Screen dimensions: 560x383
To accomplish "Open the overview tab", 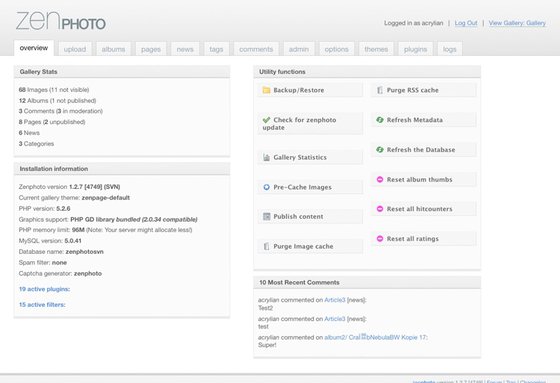I will [x=34, y=48].
